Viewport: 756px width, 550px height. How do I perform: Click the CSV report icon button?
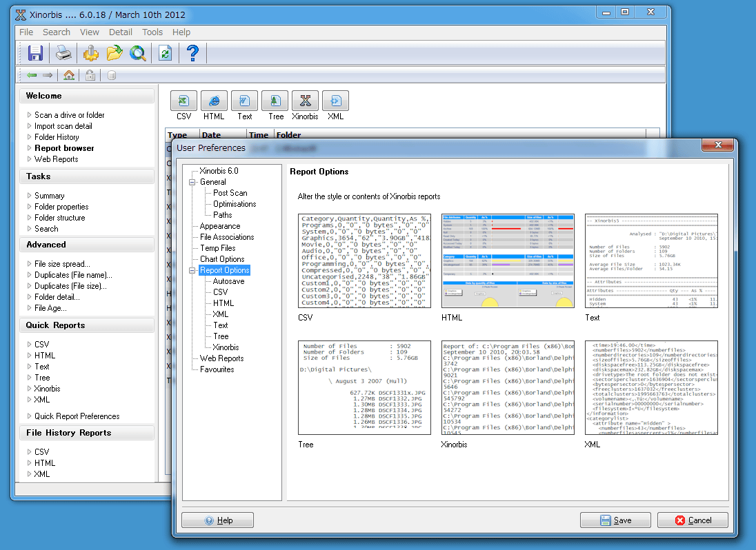(x=183, y=101)
